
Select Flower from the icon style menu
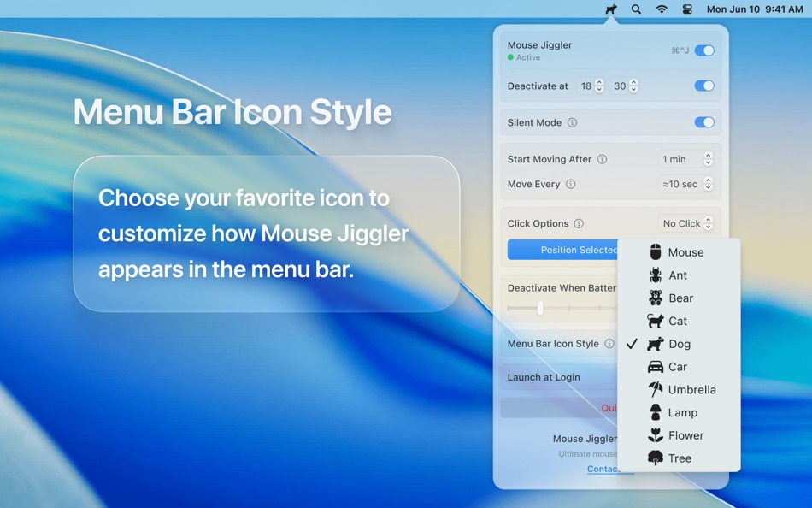tap(679, 435)
